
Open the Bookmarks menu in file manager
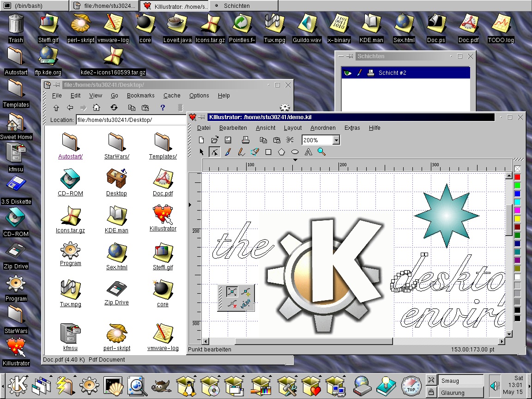tap(140, 96)
